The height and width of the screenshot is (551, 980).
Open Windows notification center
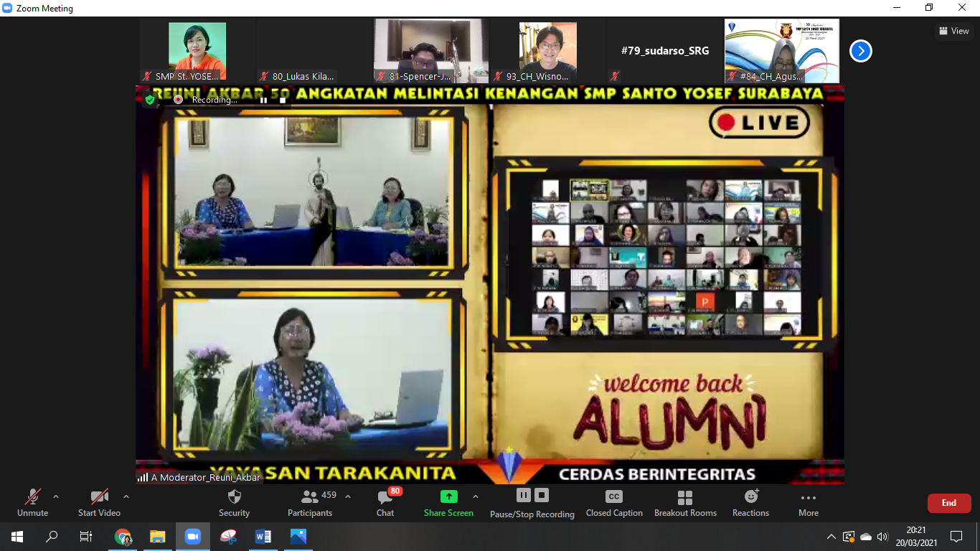[x=956, y=537]
